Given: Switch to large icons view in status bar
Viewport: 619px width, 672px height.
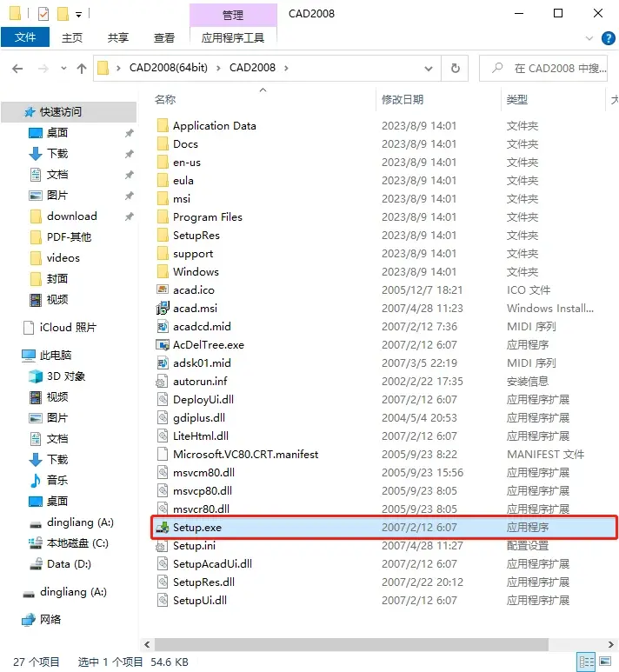Looking at the screenshot, I should 605,662.
